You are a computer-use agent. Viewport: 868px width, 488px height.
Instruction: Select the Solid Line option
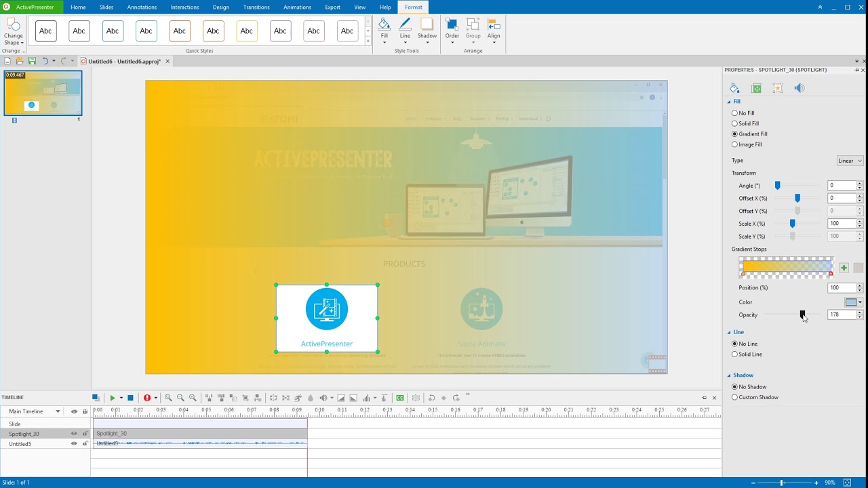[747, 354]
